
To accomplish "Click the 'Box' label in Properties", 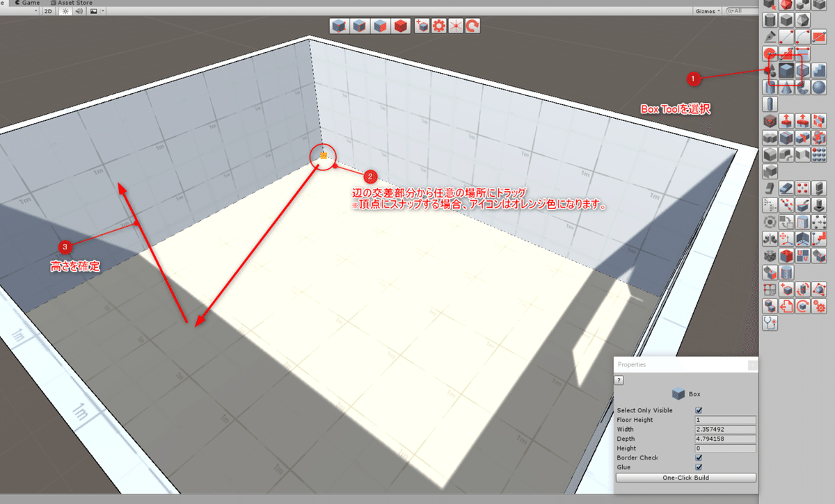I will tap(694, 393).
